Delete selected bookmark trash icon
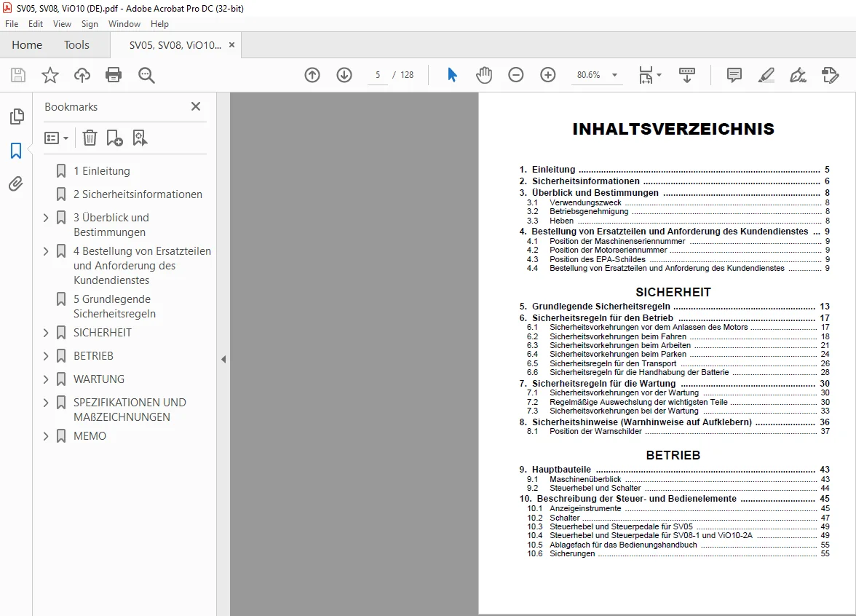This screenshot has width=856, height=616. point(90,138)
